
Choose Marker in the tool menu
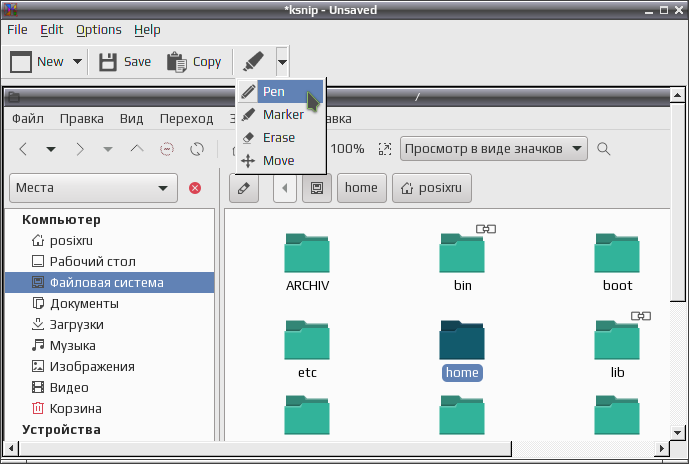click(x=281, y=115)
